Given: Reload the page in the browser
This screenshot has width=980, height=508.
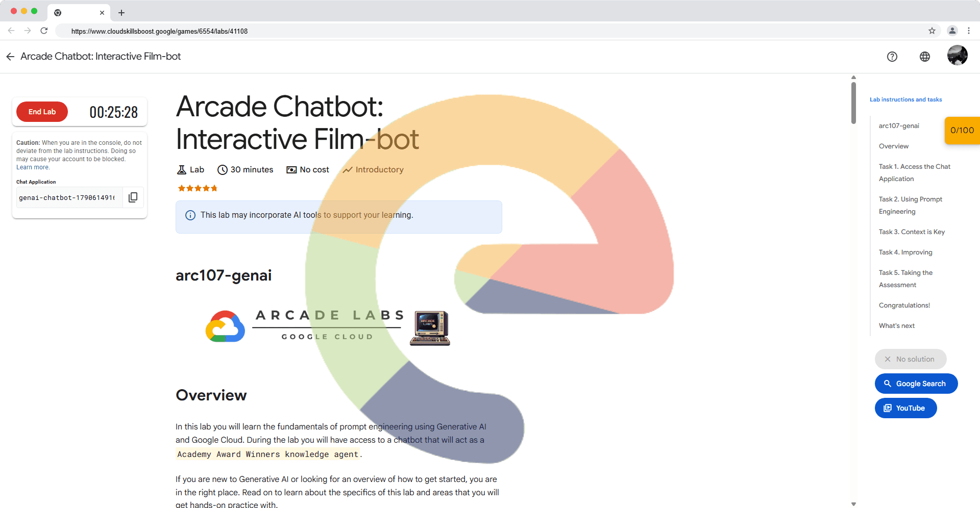Looking at the screenshot, I should tap(44, 31).
